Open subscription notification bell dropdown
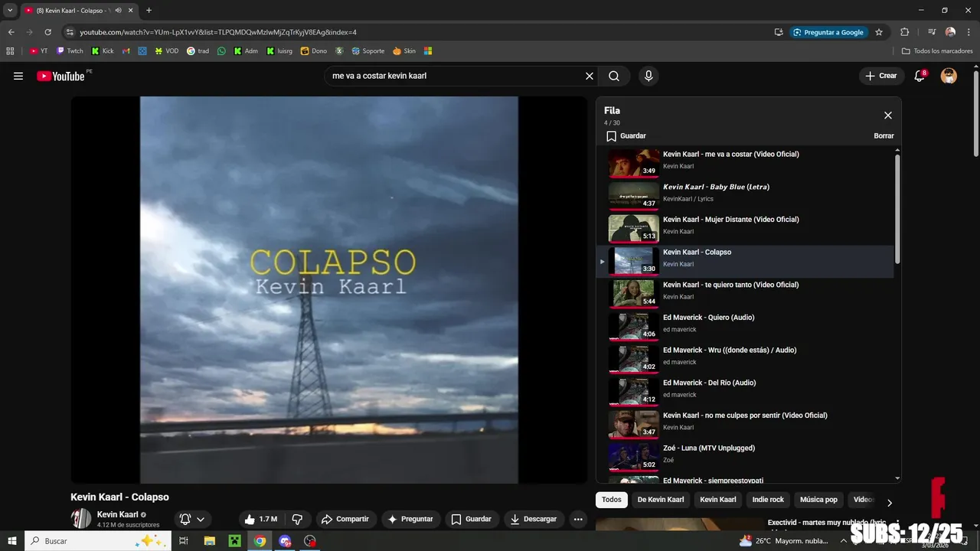Image resolution: width=980 pixels, height=551 pixels. [192, 519]
